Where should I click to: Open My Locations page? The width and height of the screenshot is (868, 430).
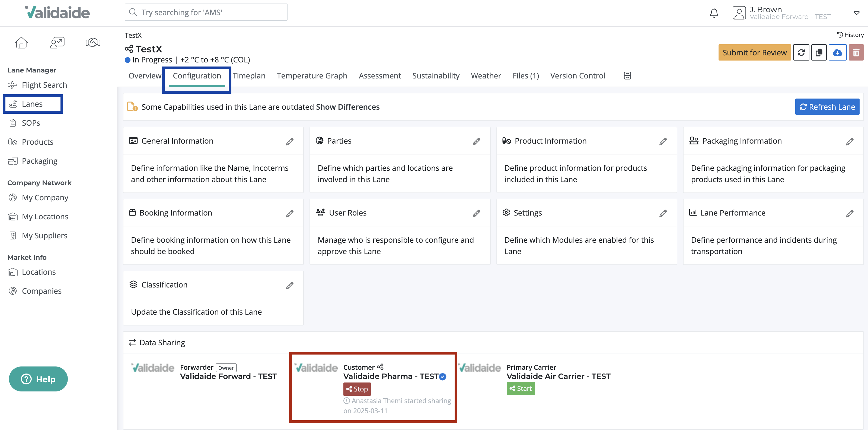coord(38,217)
